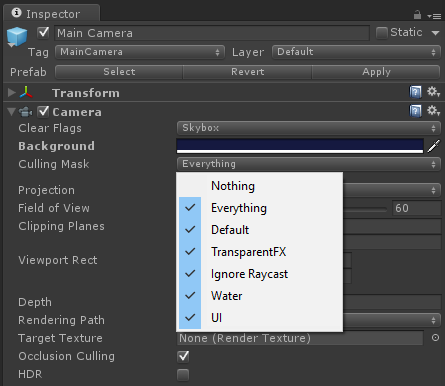Click the Clipping Planes label
The image size is (445, 386).
click(61, 226)
